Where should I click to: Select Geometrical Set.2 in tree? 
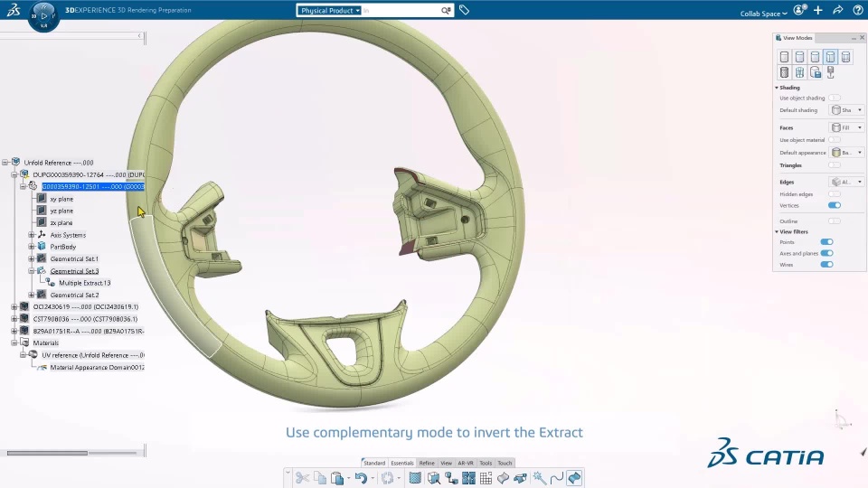[74, 295]
